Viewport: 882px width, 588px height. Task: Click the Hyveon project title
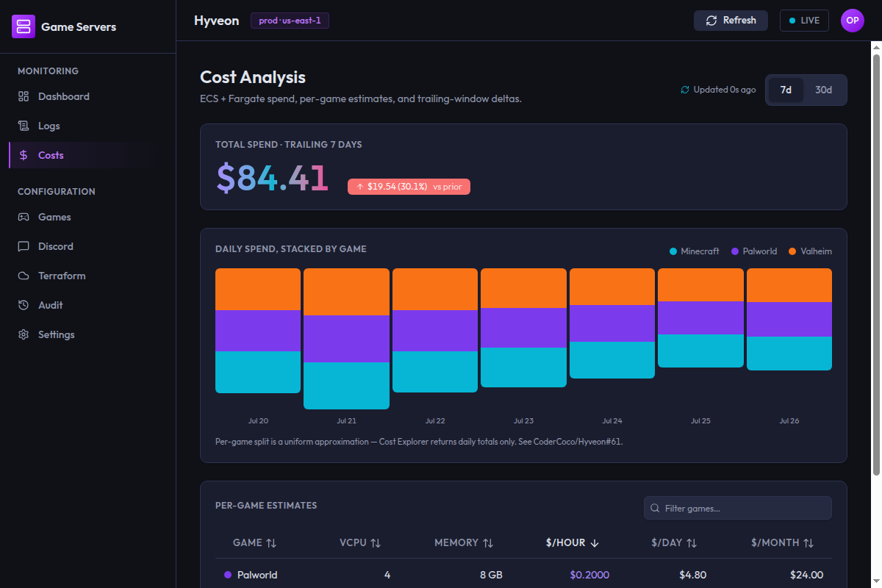[216, 21]
